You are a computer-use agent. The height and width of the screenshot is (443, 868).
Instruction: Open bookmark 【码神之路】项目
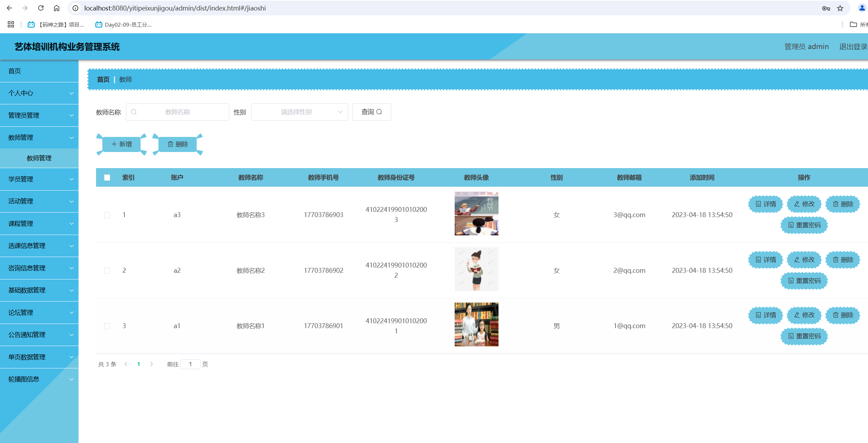click(x=56, y=25)
